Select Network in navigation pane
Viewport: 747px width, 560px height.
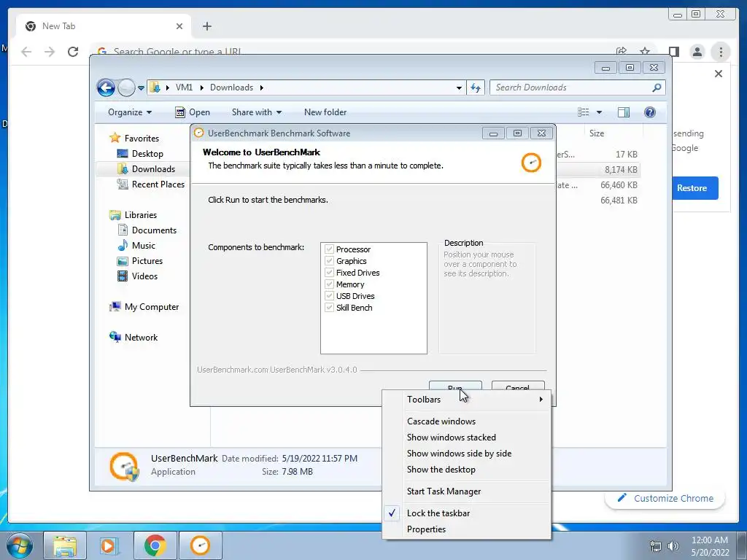(133, 338)
